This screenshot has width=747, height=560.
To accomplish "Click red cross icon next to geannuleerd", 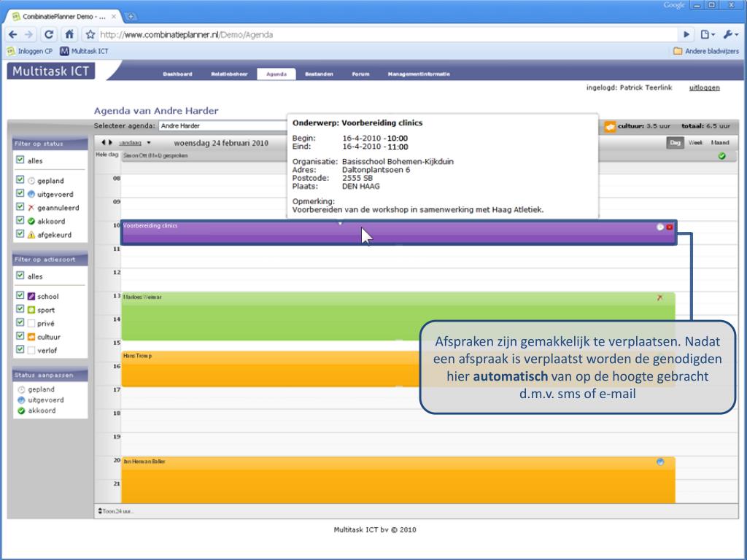I will 31,208.
